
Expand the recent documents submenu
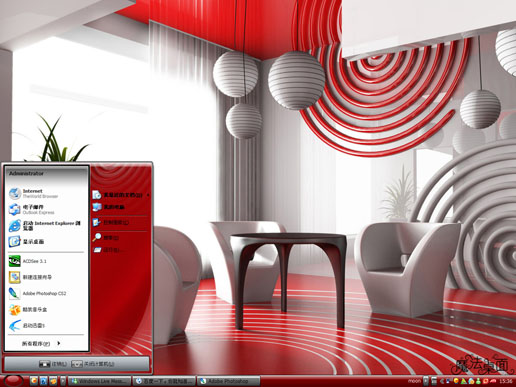point(121,195)
